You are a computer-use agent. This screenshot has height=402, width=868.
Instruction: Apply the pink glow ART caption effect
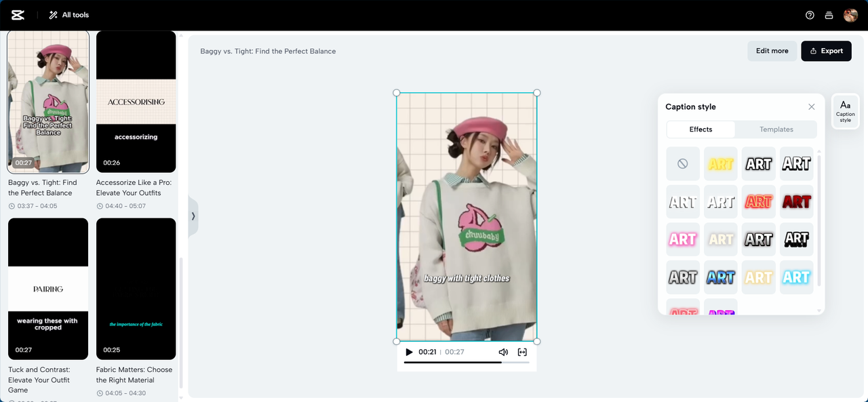(683, 239)
